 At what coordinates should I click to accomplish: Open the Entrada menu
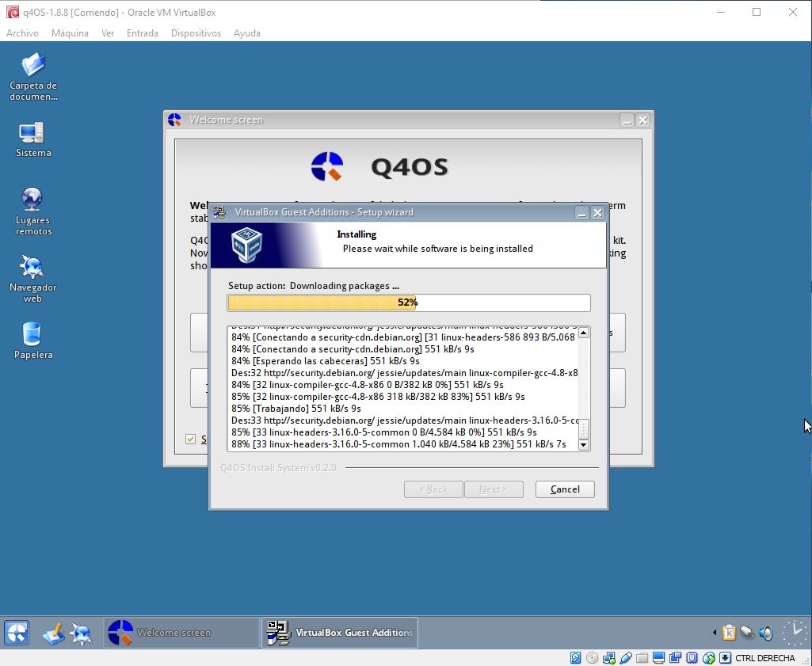tap(143, 33)
